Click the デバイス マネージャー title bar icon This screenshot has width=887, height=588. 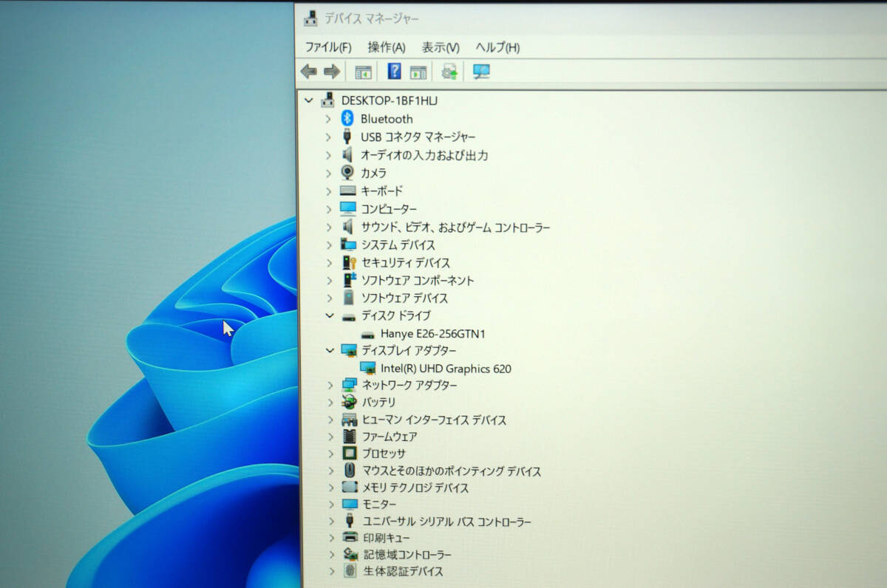click(311, 18)
